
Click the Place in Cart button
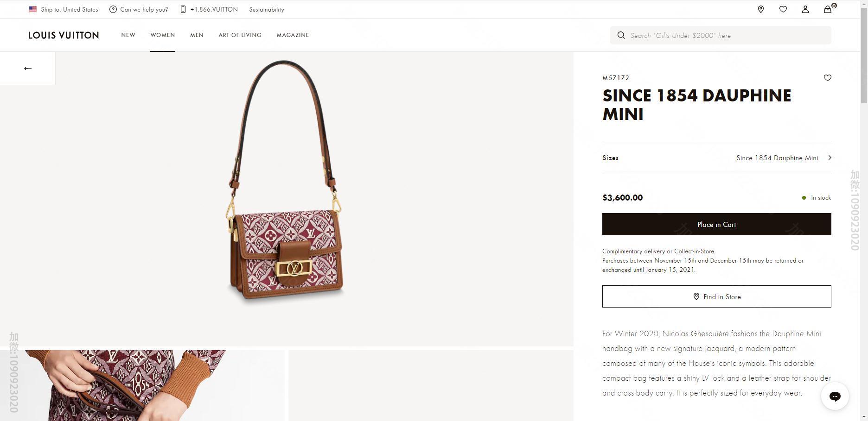point(716,224)
